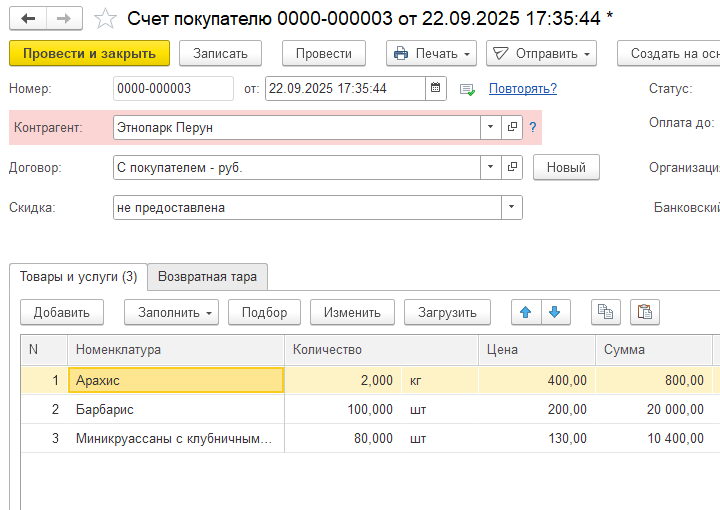This screenshot has height=510, width=720.
Task: Click Создать на основании button
Action: (669, 53)
